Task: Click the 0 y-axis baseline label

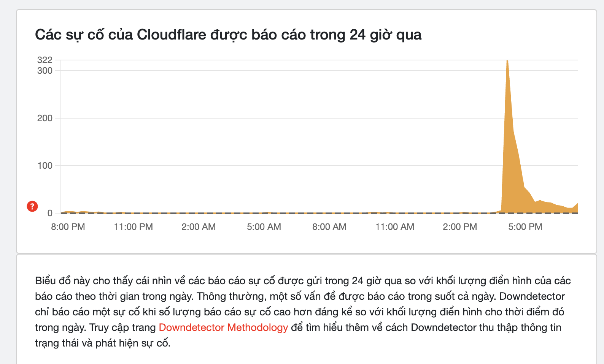Action: 50,213
